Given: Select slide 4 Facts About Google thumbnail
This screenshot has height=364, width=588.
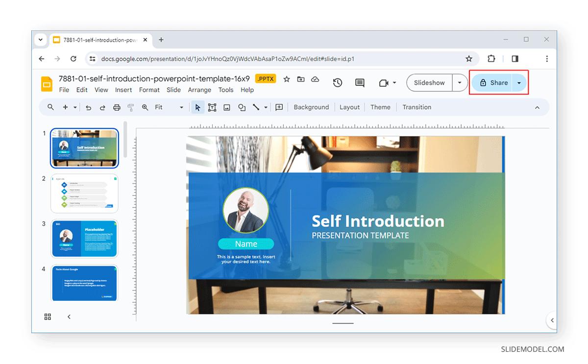Looking at the screenshot, I should [84, 283].
